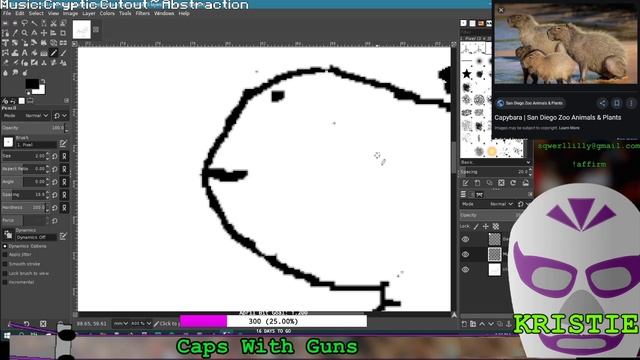Select the Paintbrush tool

tap(63, 53)
